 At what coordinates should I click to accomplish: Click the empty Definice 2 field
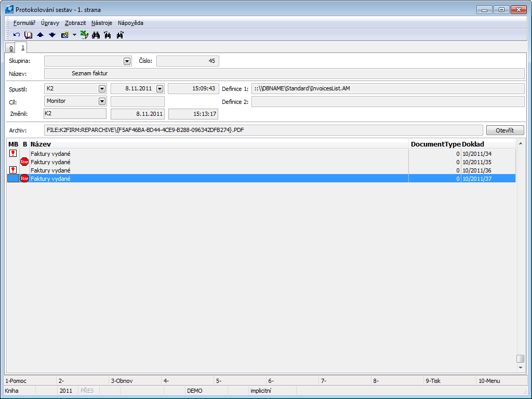(388, 101)
